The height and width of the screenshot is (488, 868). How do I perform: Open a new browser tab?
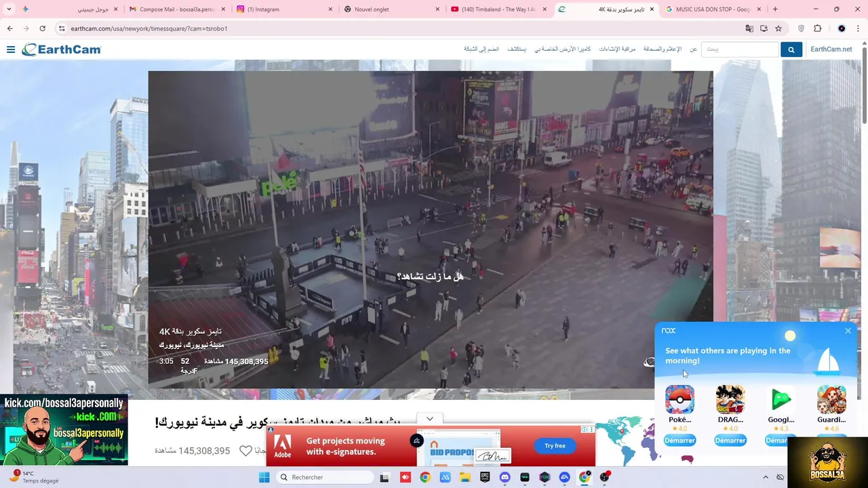tap(775, 9)
